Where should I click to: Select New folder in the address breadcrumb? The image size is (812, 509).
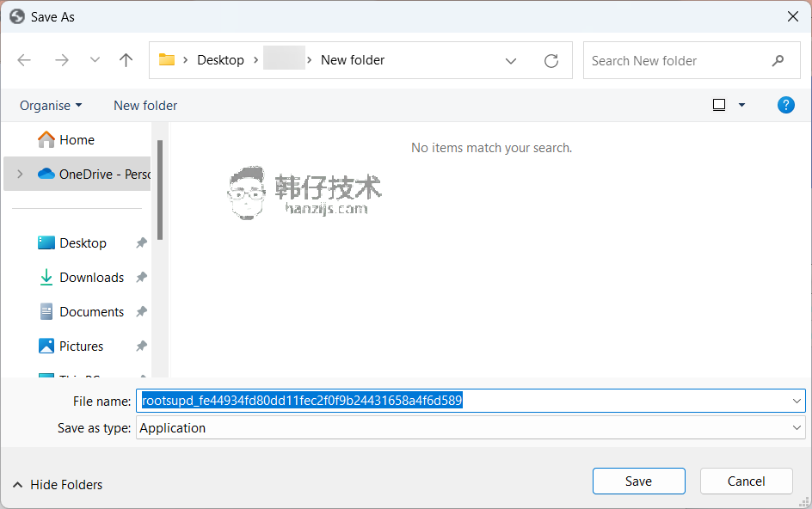(353, 60)
